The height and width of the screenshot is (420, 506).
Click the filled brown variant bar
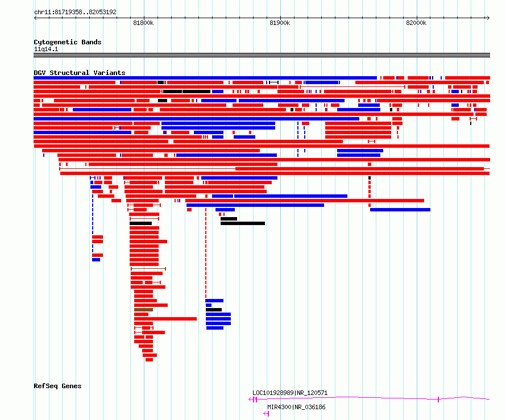pos(144,310)
